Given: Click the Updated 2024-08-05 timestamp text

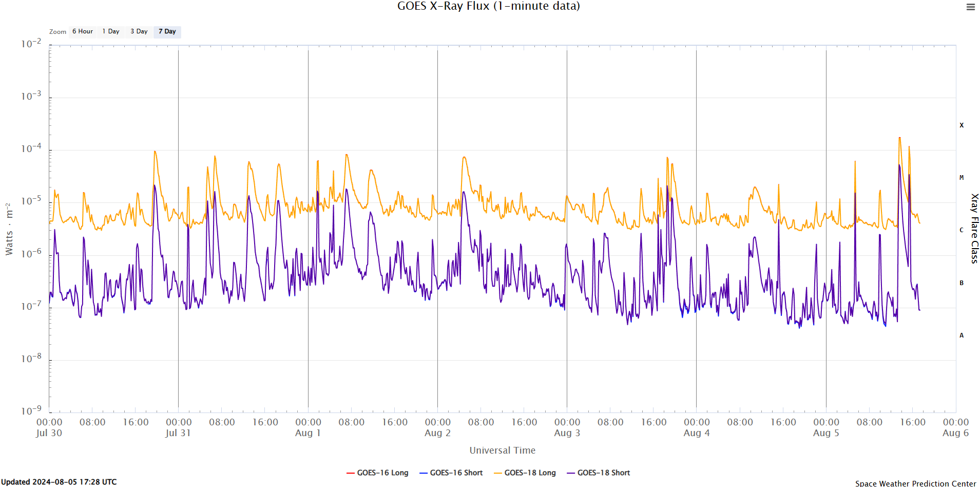Looking at the screenshot, I should [59, 482].
